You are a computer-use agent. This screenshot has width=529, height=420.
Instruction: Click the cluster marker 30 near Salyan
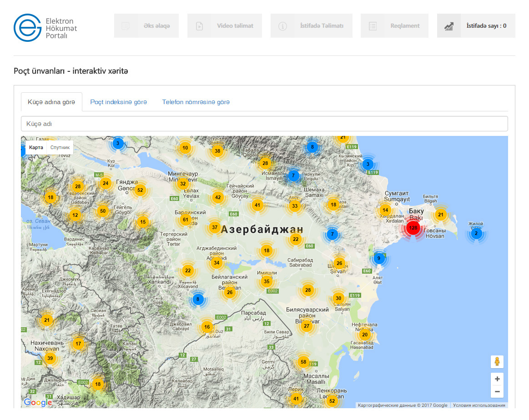[338, 298]
